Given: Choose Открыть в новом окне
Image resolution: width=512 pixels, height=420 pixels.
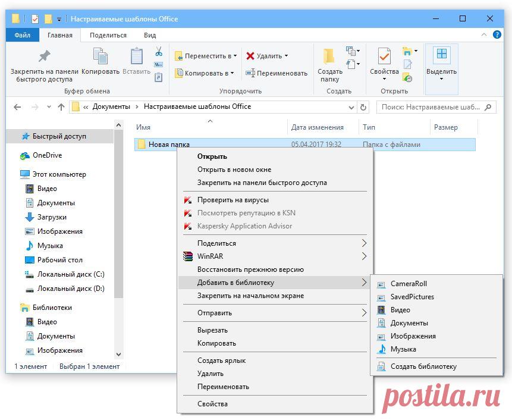Looking at the screenshot, I should click(275, 170).
